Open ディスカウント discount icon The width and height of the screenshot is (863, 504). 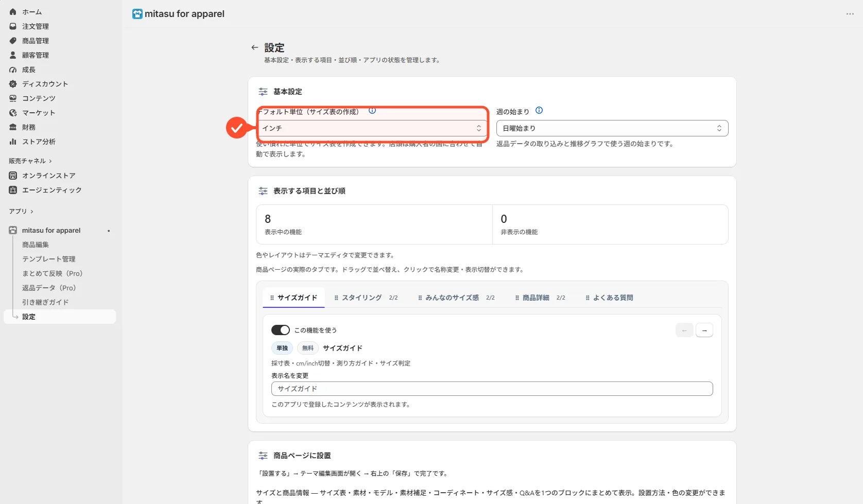pyautogui.click(x=13, y=84)
